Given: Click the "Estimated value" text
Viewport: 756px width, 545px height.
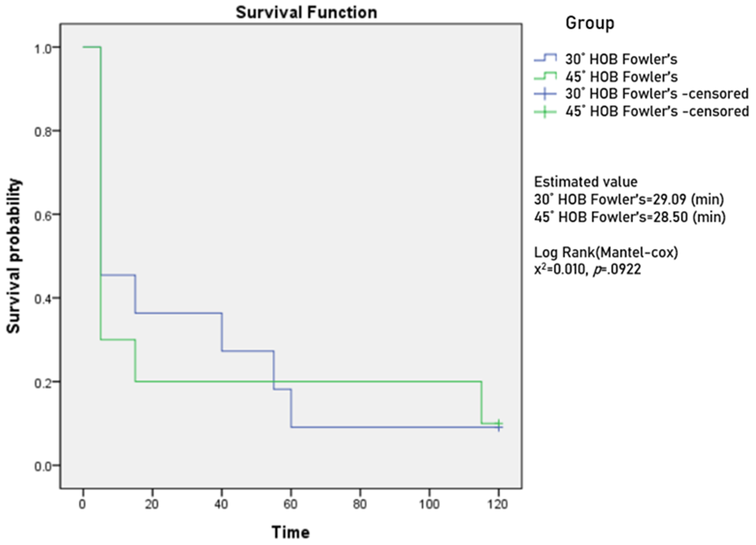Looking at the screenshot, I should 586,182.
